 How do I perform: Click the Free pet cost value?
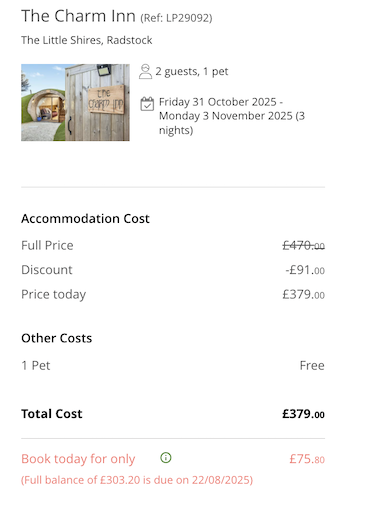click(x=312, y=366)
